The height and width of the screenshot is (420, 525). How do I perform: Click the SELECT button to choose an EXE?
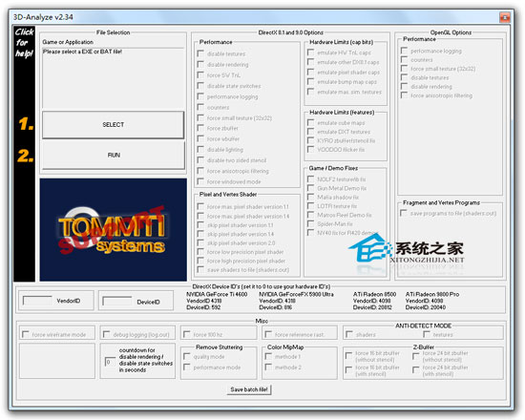[x=114, y=125]
